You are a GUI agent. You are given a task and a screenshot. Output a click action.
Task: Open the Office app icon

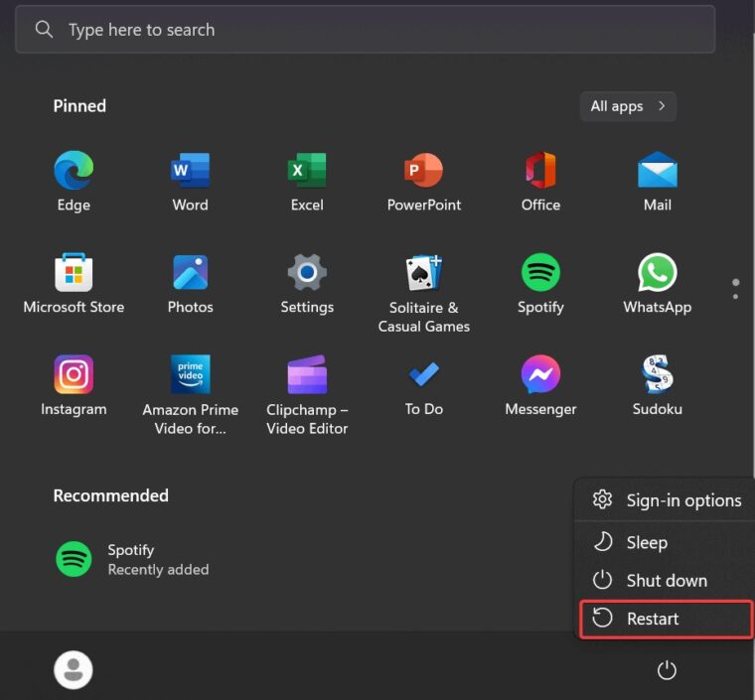point(540,171)
